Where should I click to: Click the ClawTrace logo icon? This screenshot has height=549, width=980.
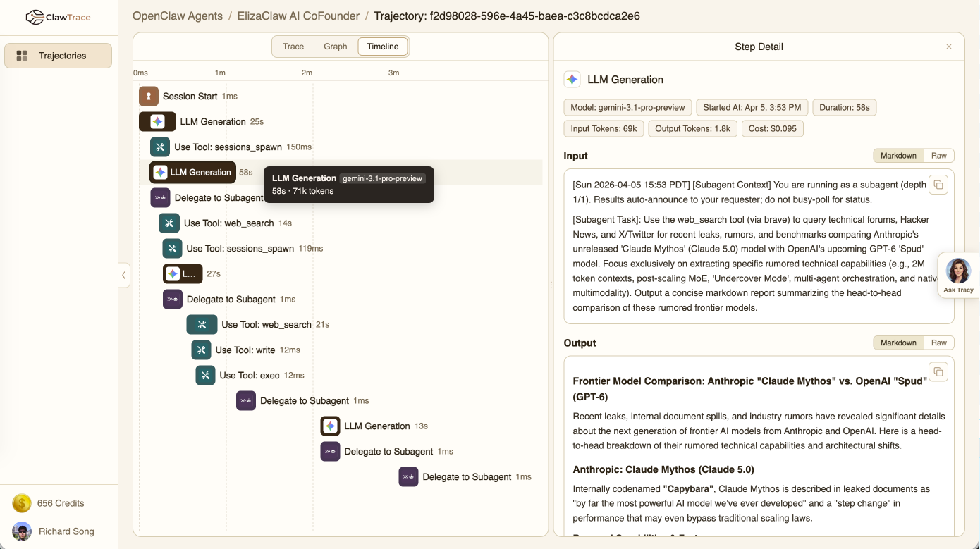point(35,16)
